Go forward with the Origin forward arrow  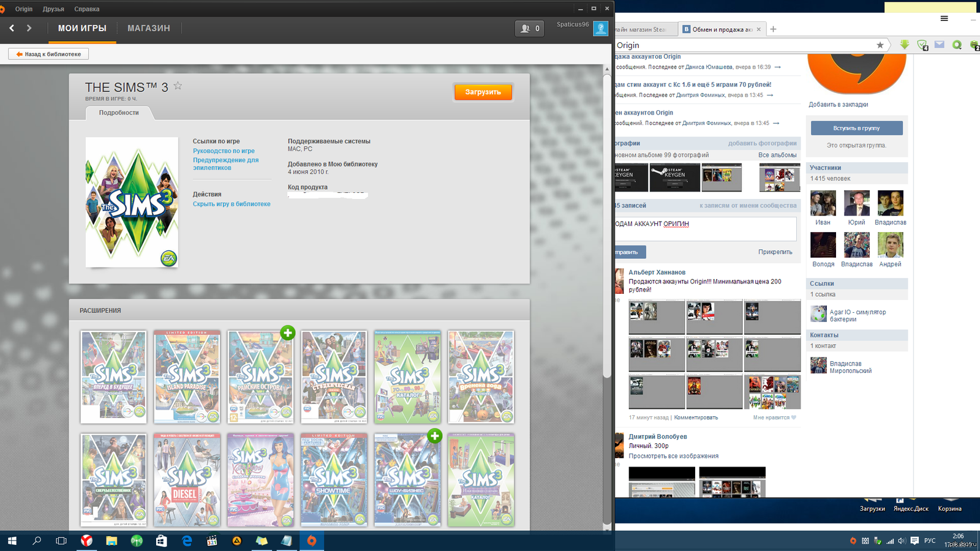(29, 28)
